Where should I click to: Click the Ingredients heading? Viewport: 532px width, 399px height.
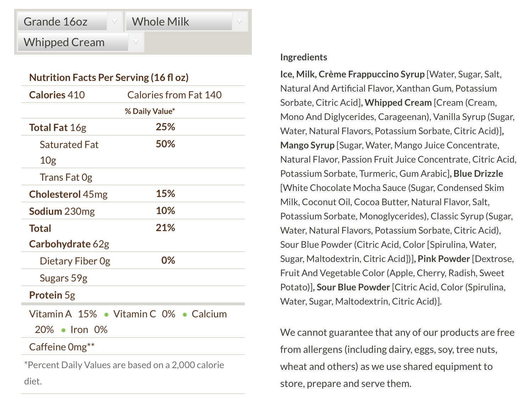coord(304,57)
